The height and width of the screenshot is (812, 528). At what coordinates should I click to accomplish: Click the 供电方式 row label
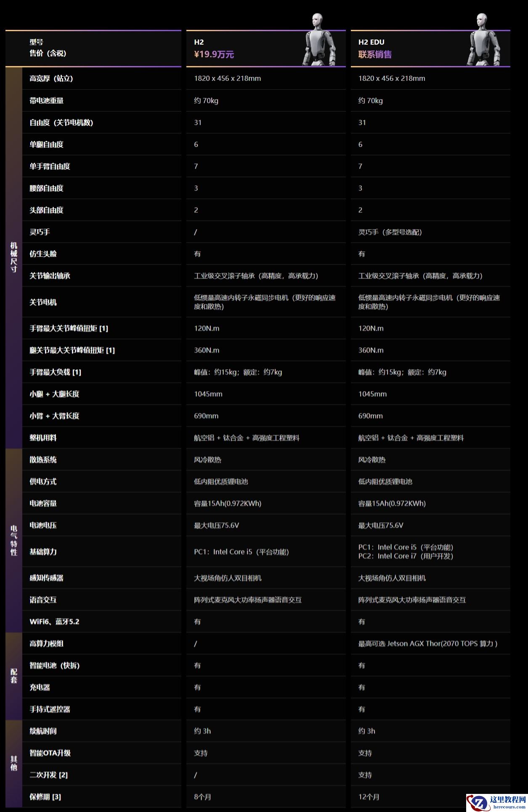[43, 481]
